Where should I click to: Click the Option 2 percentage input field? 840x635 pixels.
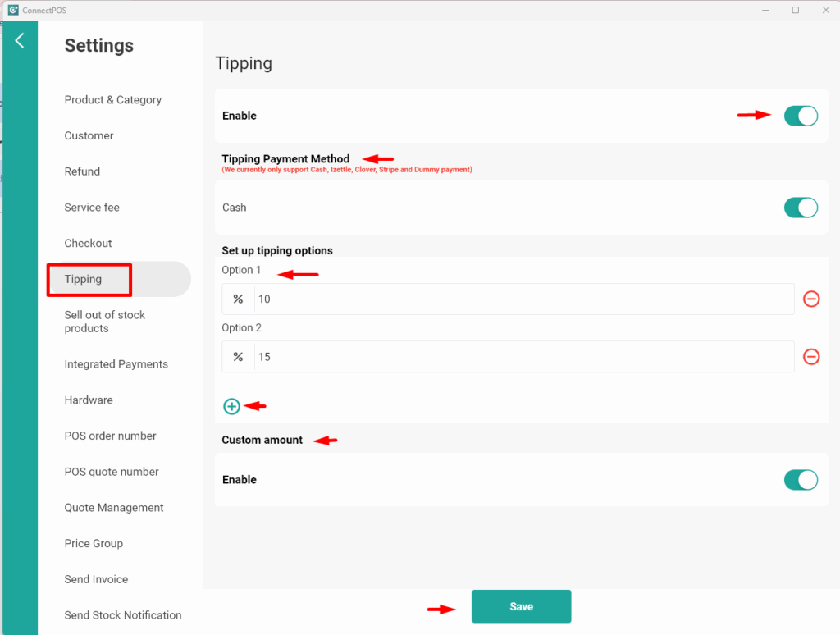[x=524, y=357]
